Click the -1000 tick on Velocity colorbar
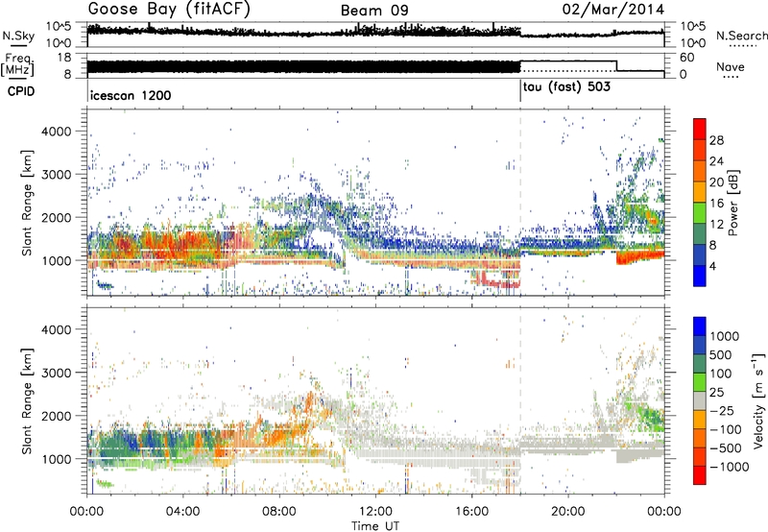 [729, 467]
